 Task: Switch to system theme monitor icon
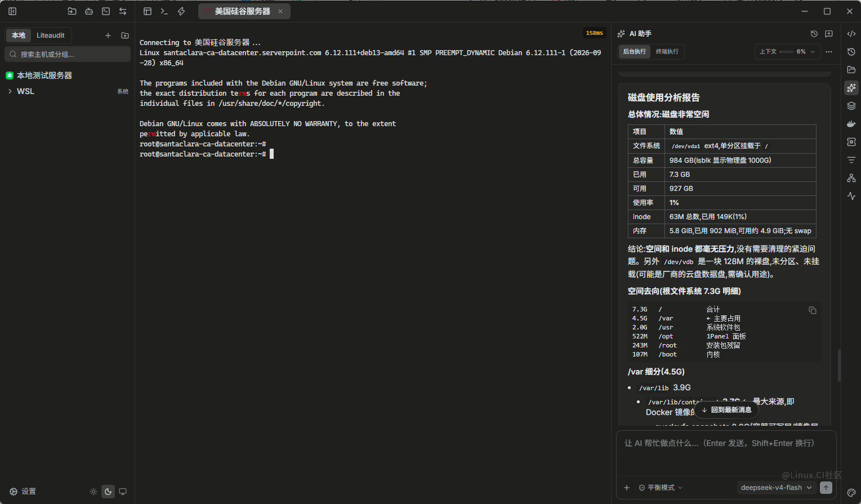pyautogui.click(x=123, y=492)
